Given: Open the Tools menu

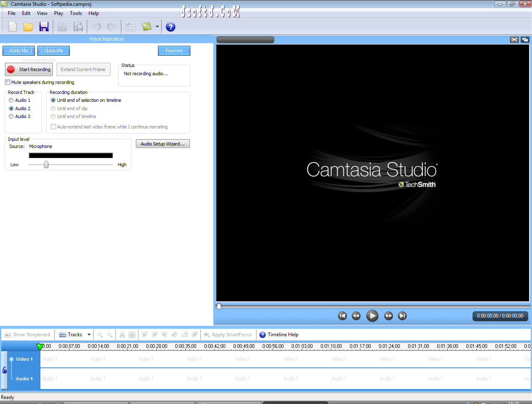Looking at the screenshot, I should pyautogui.click(x=76, y=13).
